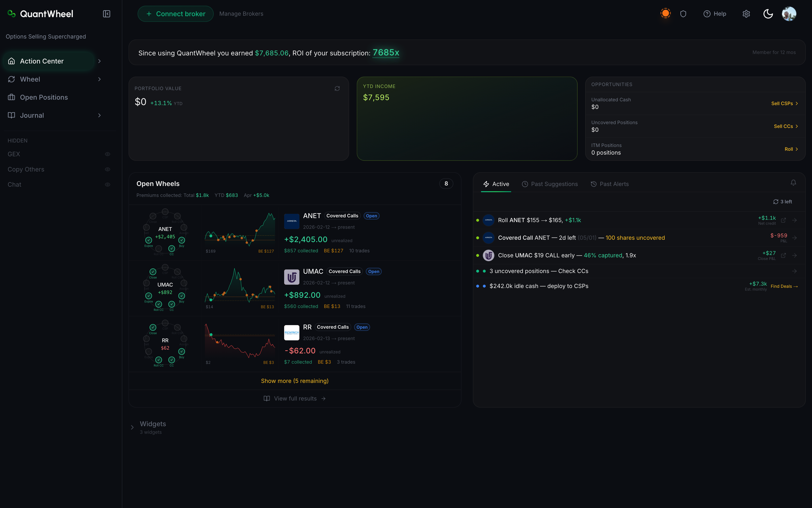Click the Open Positions briefcase icon
This screenshot has height=508, width=812.
[11, 97]
